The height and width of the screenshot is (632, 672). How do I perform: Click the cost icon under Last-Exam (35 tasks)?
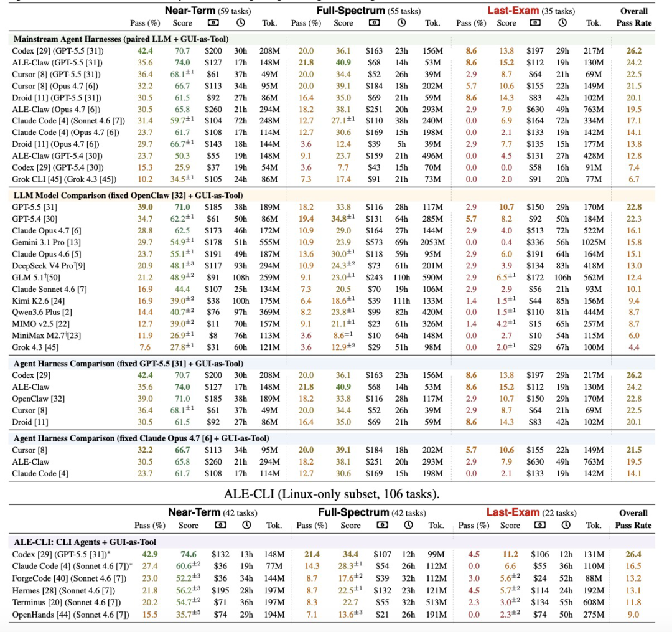point(535,22)
